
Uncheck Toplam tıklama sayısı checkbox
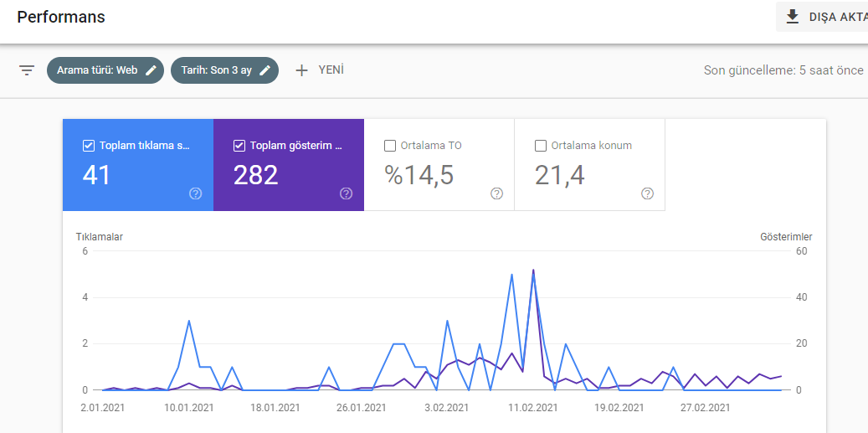(x=88, y=146)
